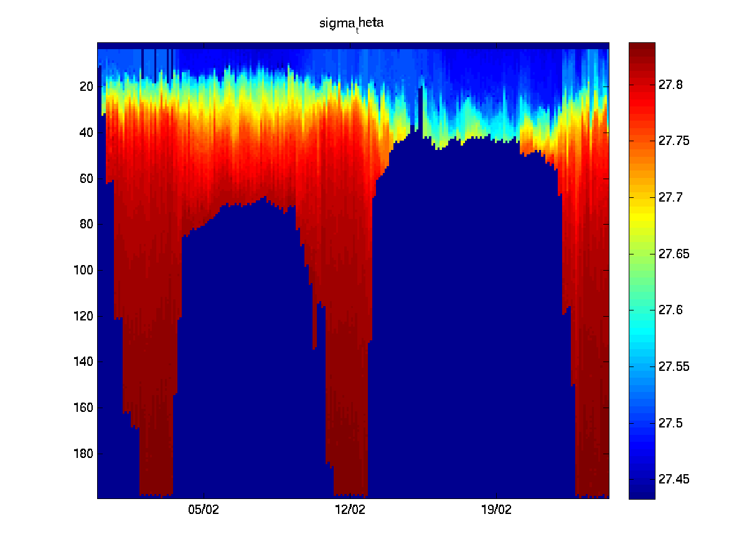This screenshot has height=560, width=747.
Task: Click the colorbar value 27.65
Action: click(x=674, y=254)
